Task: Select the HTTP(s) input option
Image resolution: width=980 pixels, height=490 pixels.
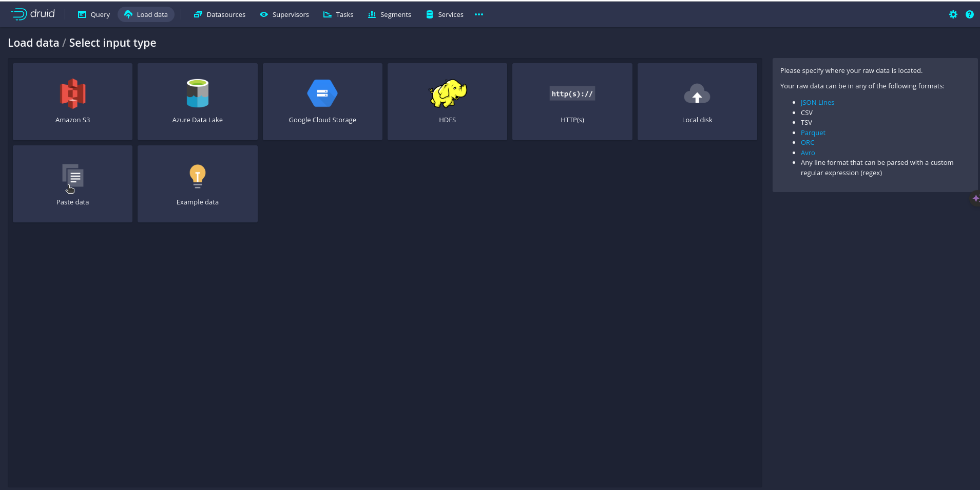Action: (x=572, y=101)
